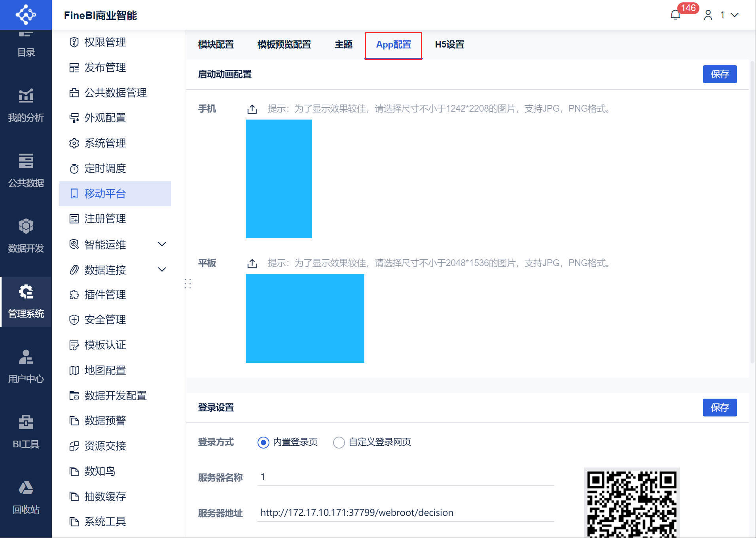Save the 登录设置 section
Screen dimensions: 756x538
pos(720,408)
